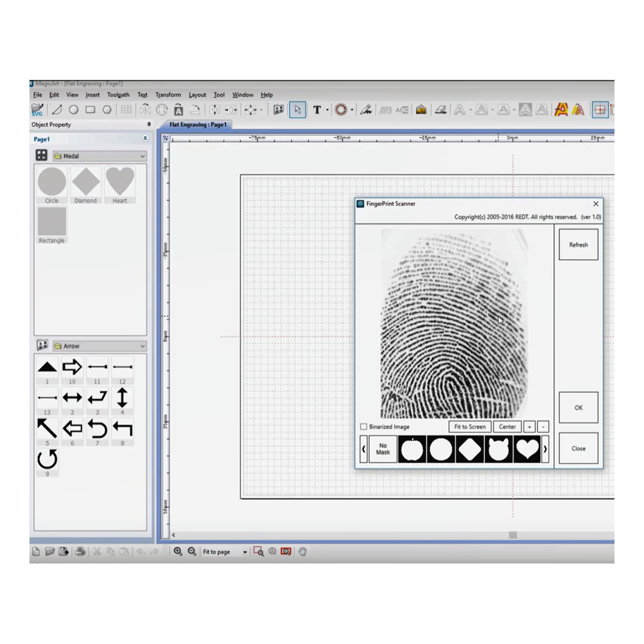Click the plus zoom stepper in scanner dialog
The height and width of the screenshot is (644, 644).
click(x=529, y=427)
